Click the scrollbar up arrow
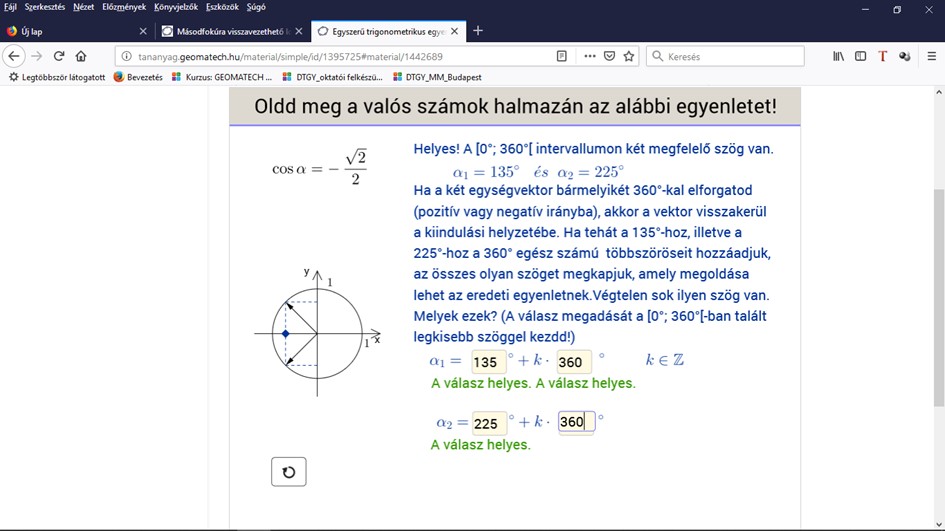The image size is (945, 531). [938, 92]
